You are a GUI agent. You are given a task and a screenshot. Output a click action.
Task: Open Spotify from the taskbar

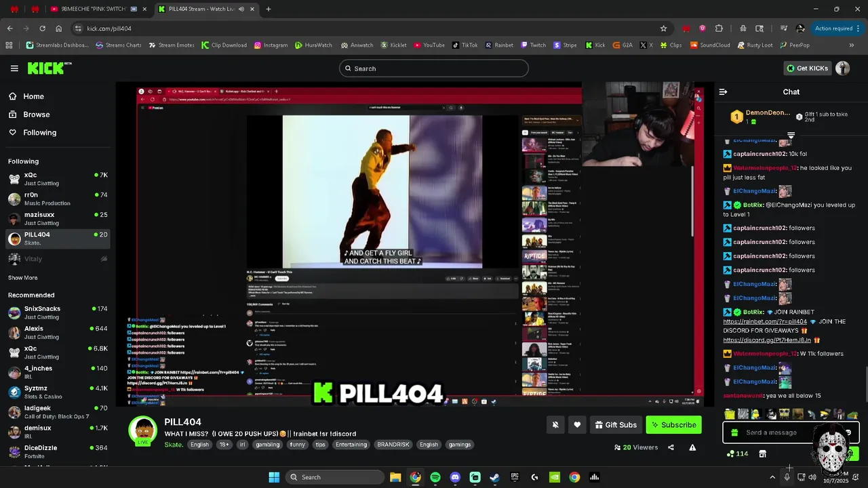point(435,477)
